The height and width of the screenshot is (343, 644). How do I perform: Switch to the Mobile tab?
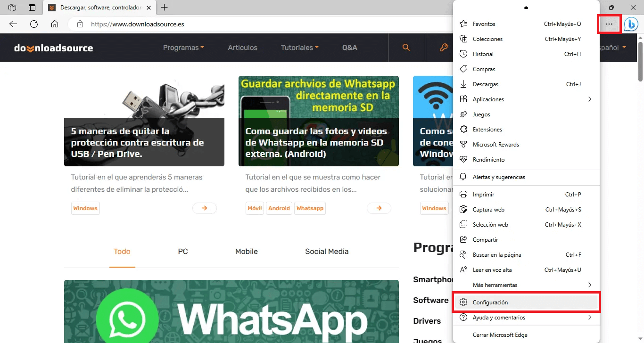[247, 252]
